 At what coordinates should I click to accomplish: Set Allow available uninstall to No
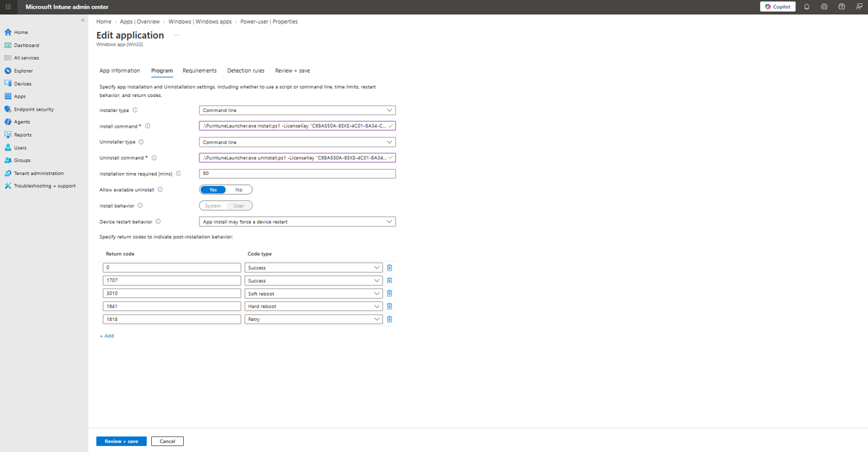point(239,190)
